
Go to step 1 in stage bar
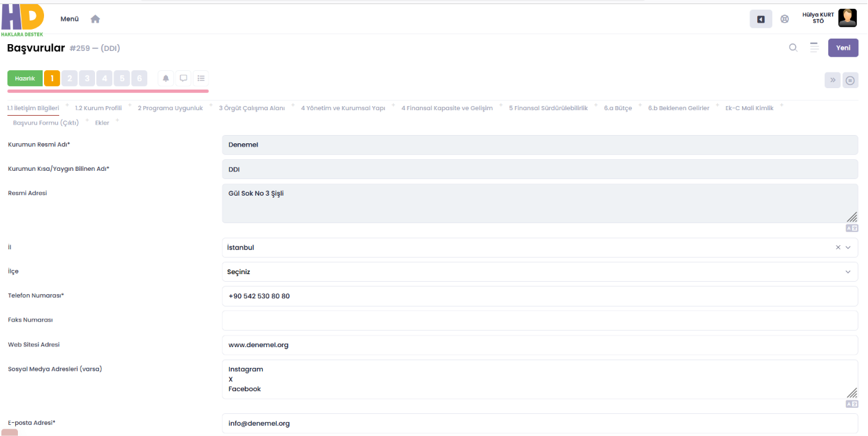pyautogui.click(x=52, y=79)
